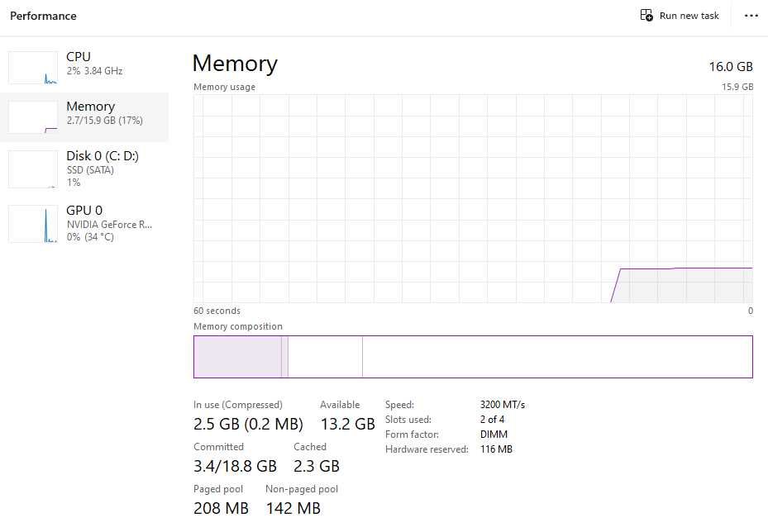768x532 pixels.
Task: Select the CPU performance thumbnail graph
Action: 33,68
